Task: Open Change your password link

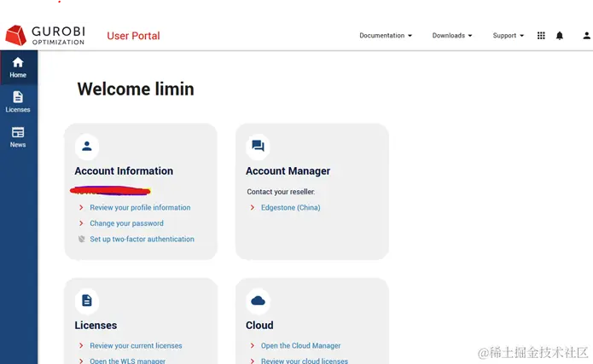Action: [126, 223]
